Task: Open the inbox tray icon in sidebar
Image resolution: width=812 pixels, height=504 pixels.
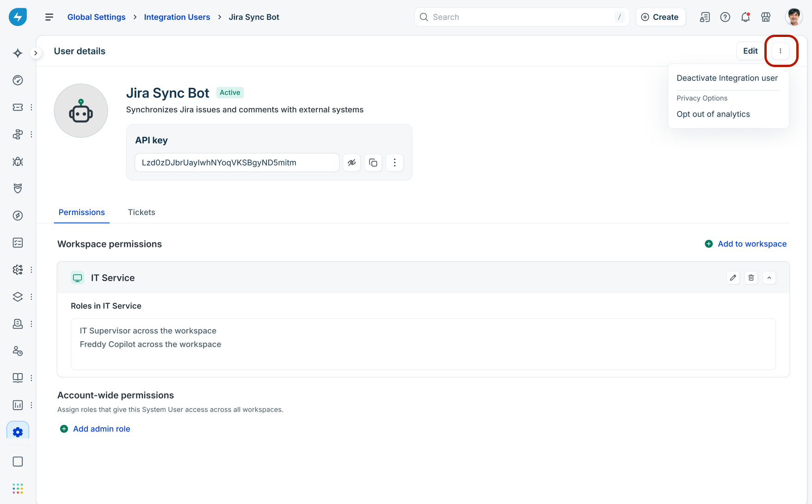Action: 18,324
